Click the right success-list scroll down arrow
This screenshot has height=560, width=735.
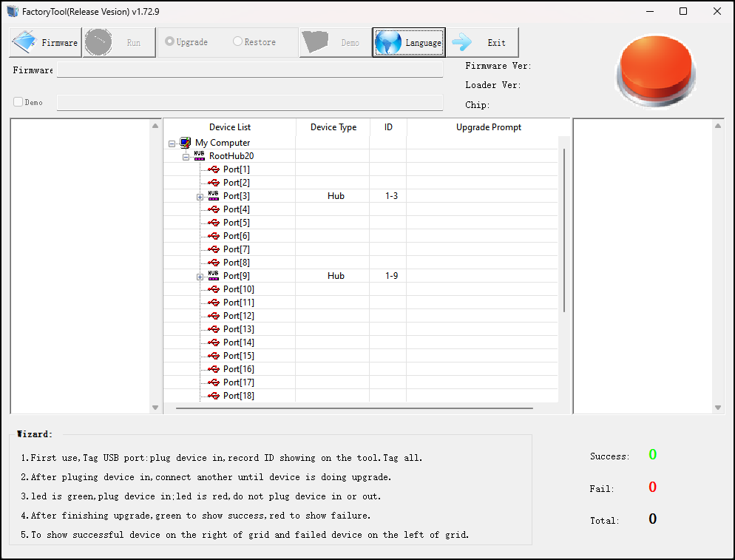pos(718,408)
